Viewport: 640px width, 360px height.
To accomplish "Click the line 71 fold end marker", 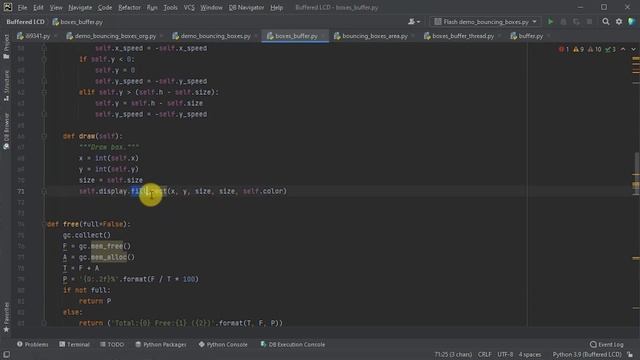I will click(x=44, y=191).
